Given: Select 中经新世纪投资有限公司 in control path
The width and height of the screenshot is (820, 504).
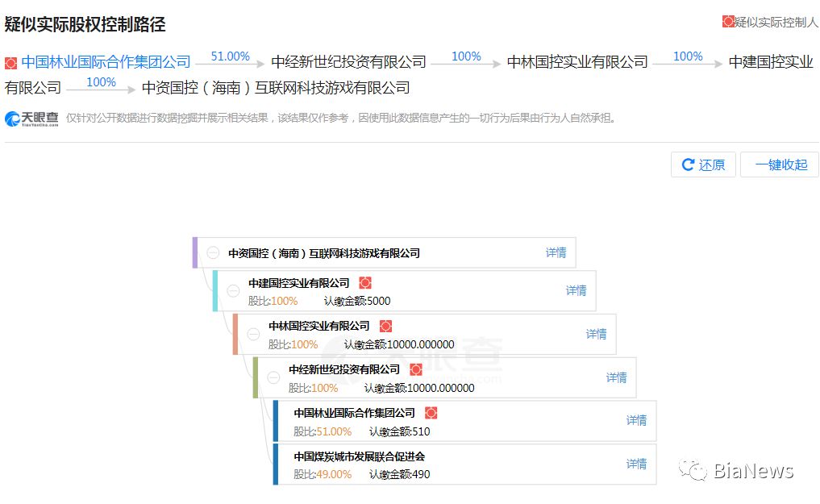Looking at the screenshot, I should pos(349,62).
